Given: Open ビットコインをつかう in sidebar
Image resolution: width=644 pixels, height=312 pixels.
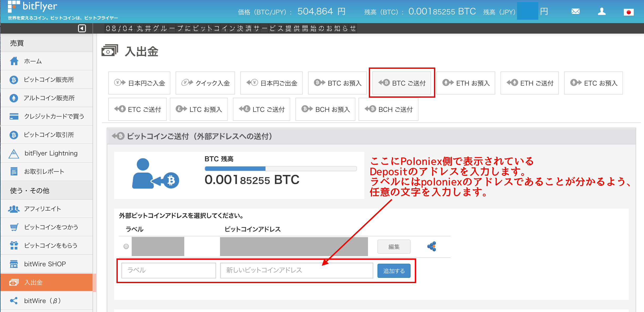Looking at the screenshot, I should pos(47,227).
